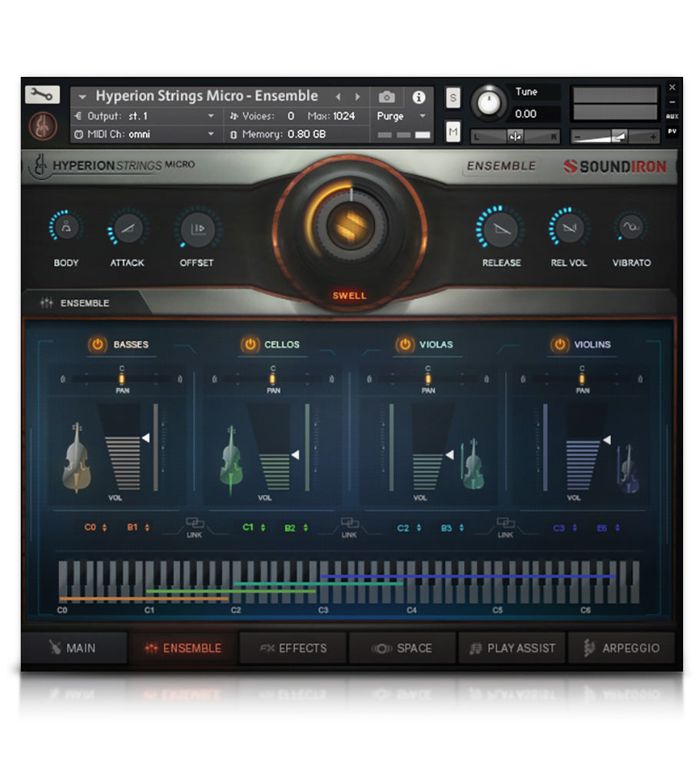The image size is (700, 770).
Task: Open the ARPEGGIO tab
Action: coord(623,649)
